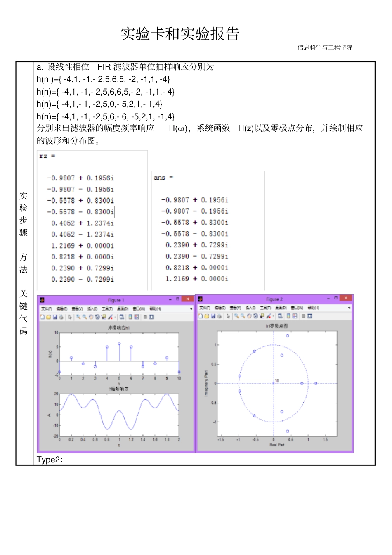Image resolution: width=392 pixels, height=555 pixels.
Task: Click Link Plot icon in Figure 1
Action: point(122,317)
